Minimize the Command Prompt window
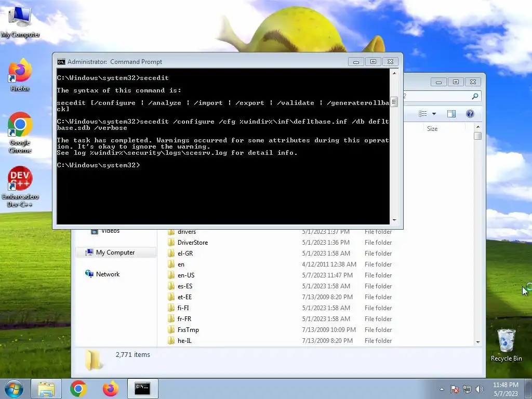This screenshot has height=399, width=532. (356, 62)
